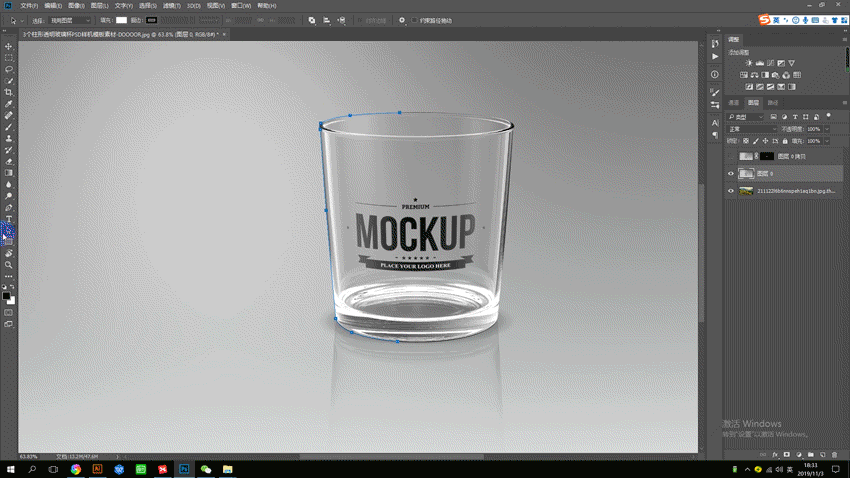Toggle Quick Mask mode icon
This screenshot has width=850, height=478.
coord(9,313)
